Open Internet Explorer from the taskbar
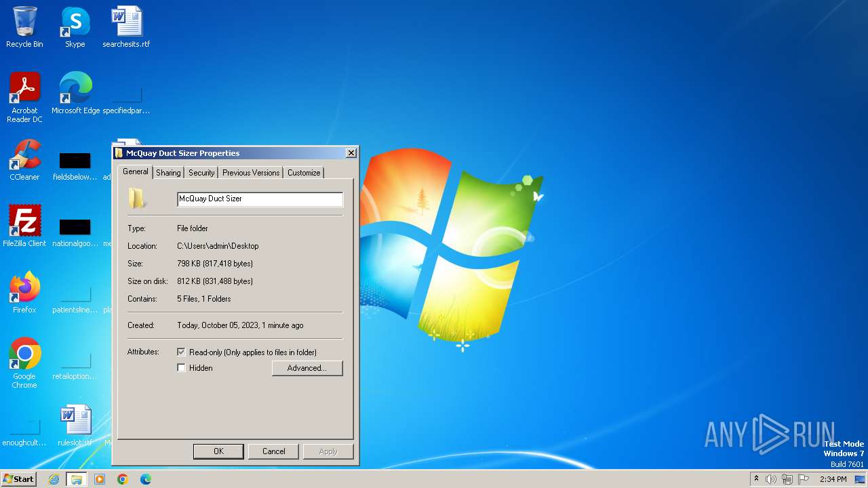Viewport: 868px width, 488px height. (x=54, y=479)
